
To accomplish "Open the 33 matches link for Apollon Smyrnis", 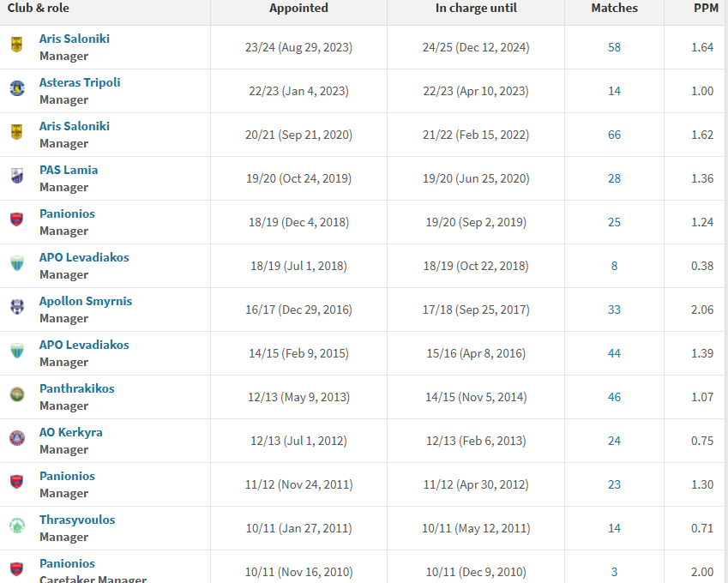I will point(614,310).
